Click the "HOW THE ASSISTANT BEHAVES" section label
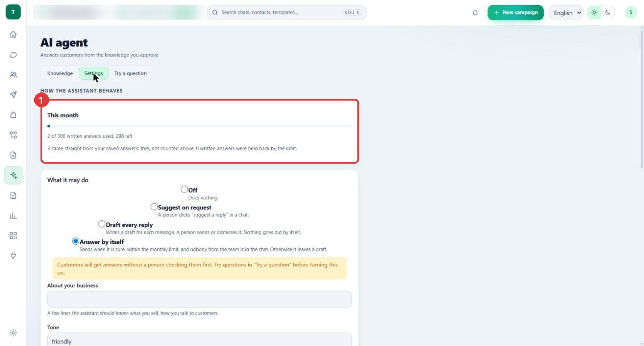 tap(81, 91)
